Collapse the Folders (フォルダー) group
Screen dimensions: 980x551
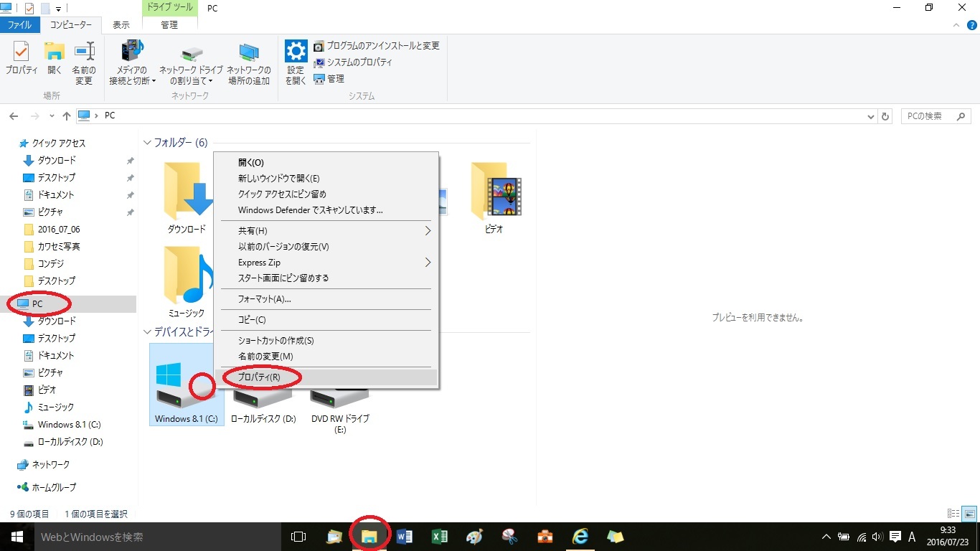click(x=148, y=143)
